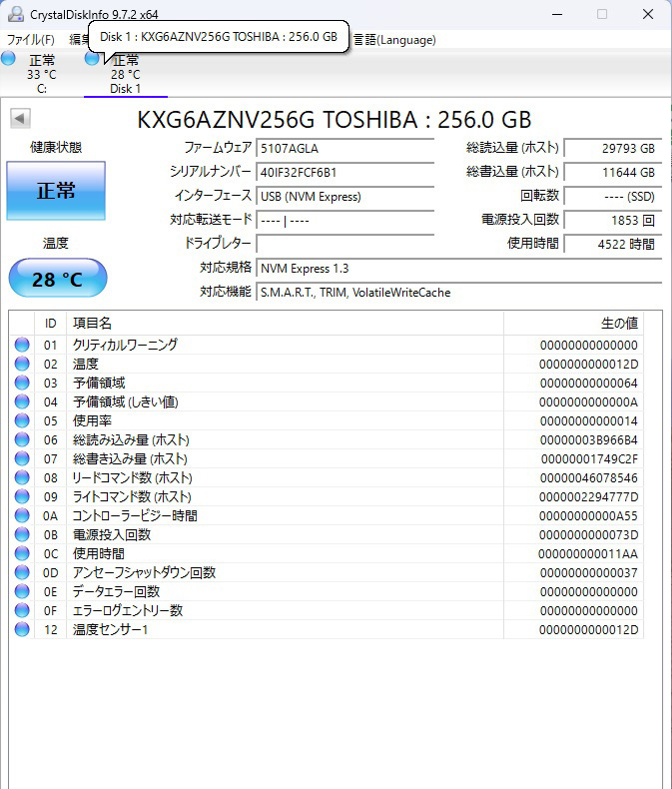Viewport: 672px width, 789px height.
Task: Switch to the Disk 1 drive tab
Action: (x=125, y=74)
